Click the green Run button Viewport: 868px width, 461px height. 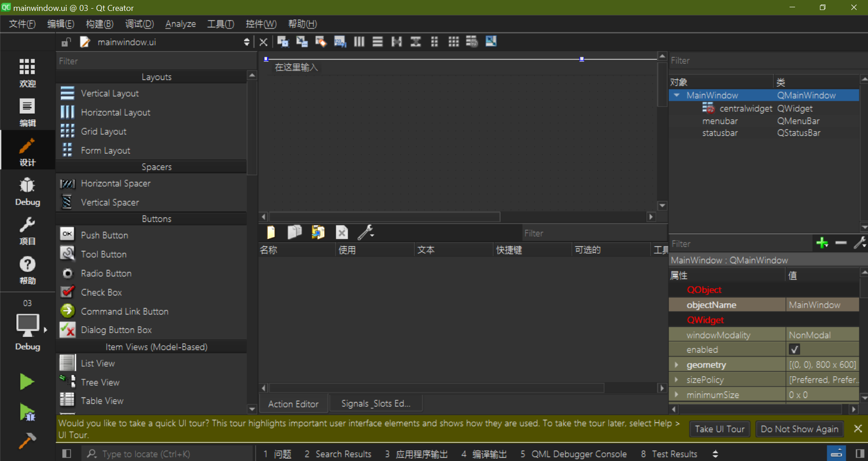tap(27, 382)
